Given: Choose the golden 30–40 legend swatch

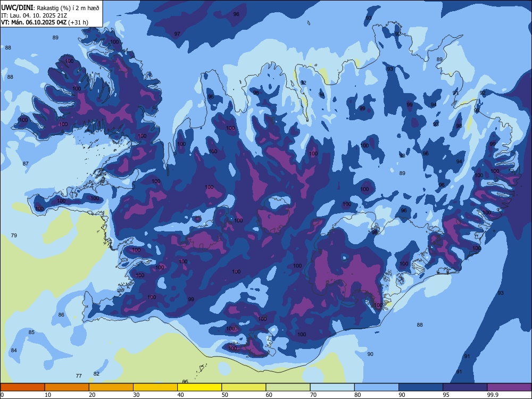Looking at the screenshot, I should click(x=155, y=387).
